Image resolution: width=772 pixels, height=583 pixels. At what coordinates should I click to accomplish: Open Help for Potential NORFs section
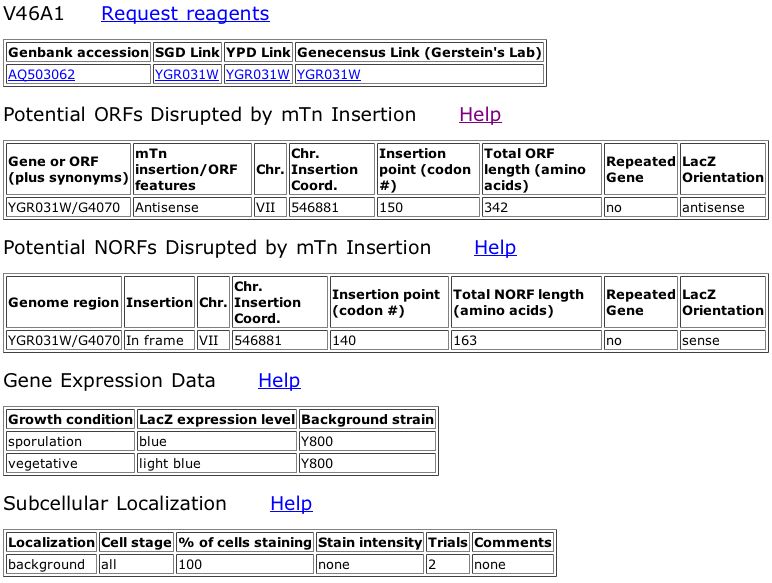tap(495, 247)
